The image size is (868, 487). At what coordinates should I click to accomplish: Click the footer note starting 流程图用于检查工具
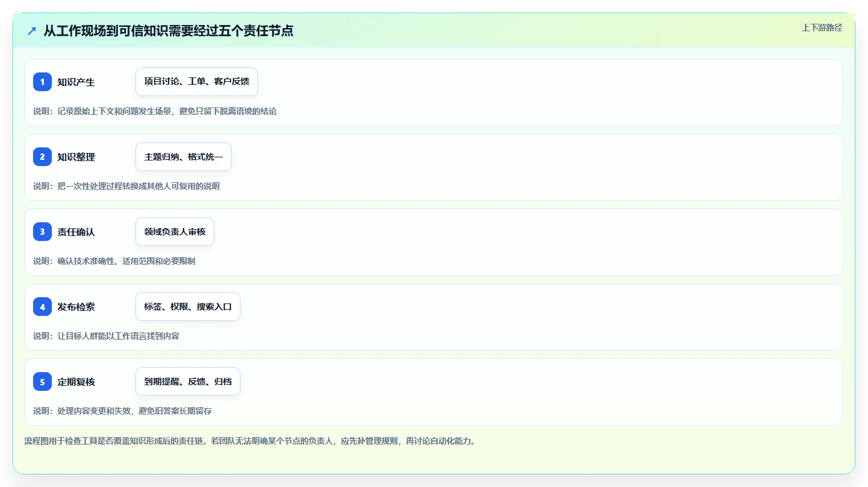click(252, 441)
